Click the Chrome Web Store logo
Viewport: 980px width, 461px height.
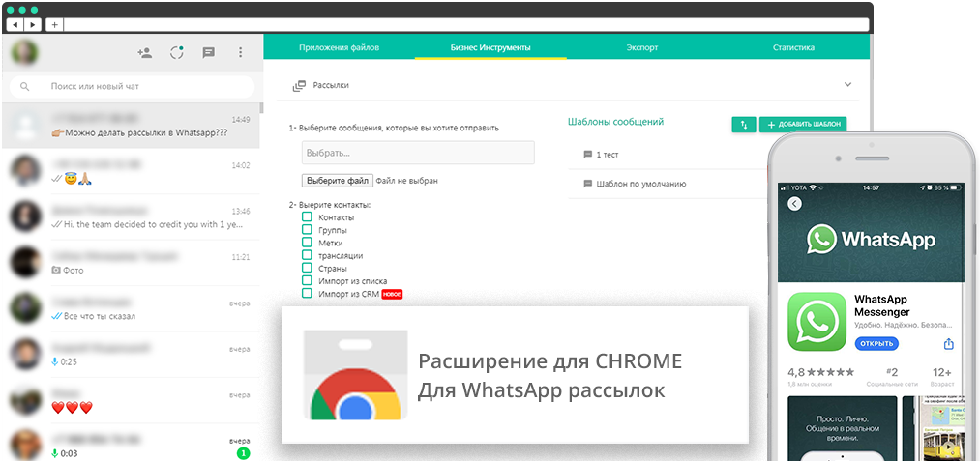coord(355,375)
